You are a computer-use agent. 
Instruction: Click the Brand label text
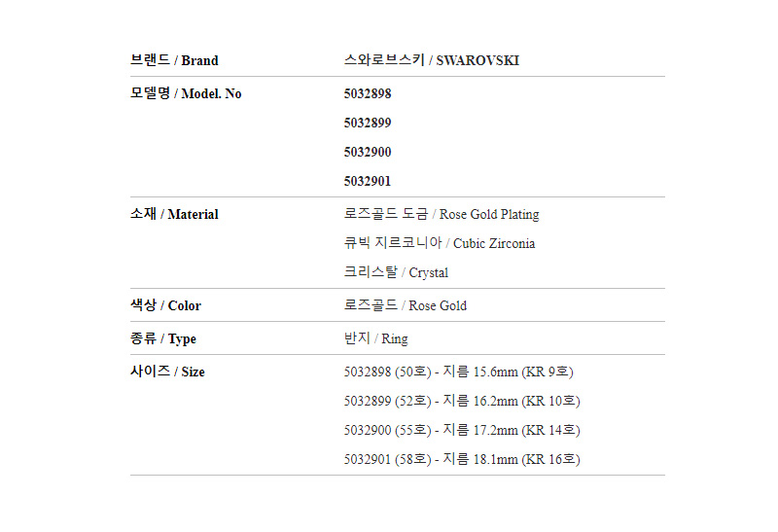(174, 60)
